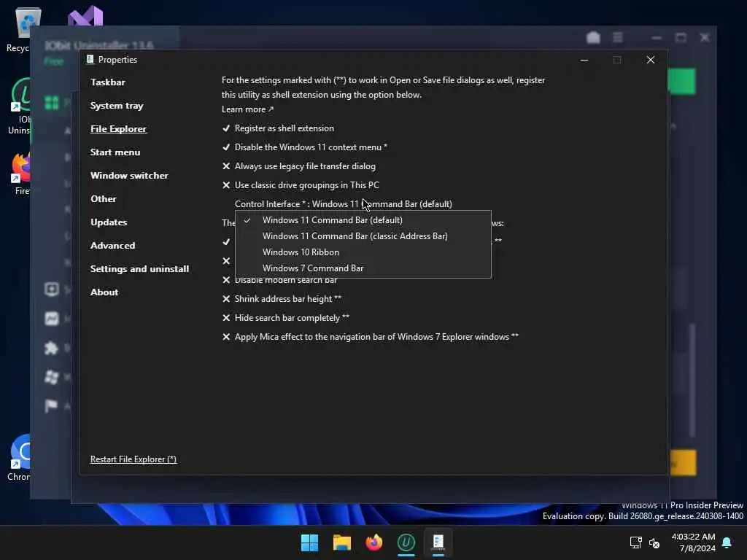The height and width of the screenshot is (560, 747).
Task: Toggle Disable modern search bar option
Action: (x=279, y=281)
